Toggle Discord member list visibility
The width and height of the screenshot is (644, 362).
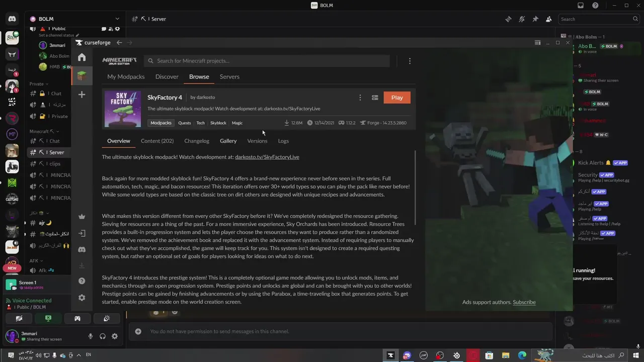[548, 19]
